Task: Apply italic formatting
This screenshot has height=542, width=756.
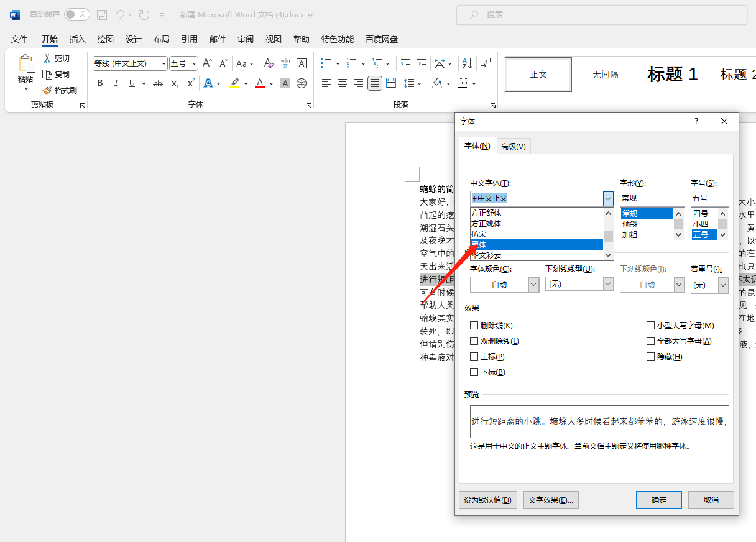Action: point(116,83)
